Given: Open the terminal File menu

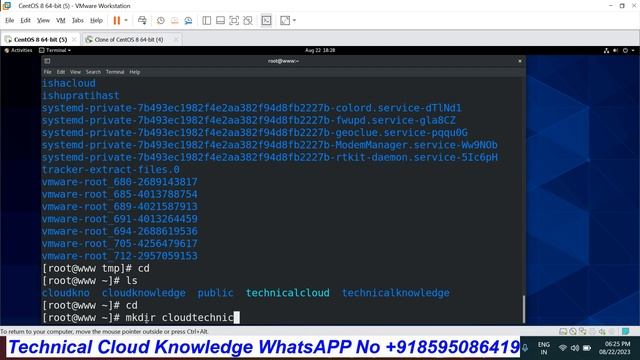Looking at the screenshot, I should pos(48,72).
